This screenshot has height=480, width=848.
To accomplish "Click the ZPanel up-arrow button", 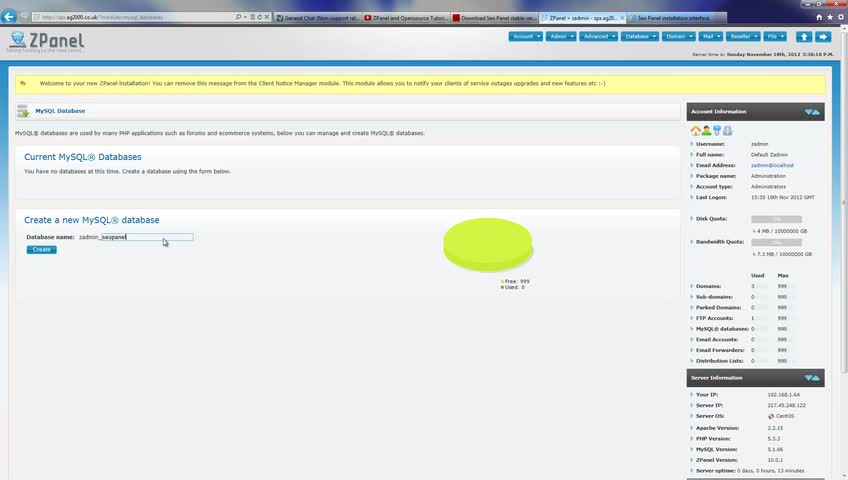I will click(804, 37).
